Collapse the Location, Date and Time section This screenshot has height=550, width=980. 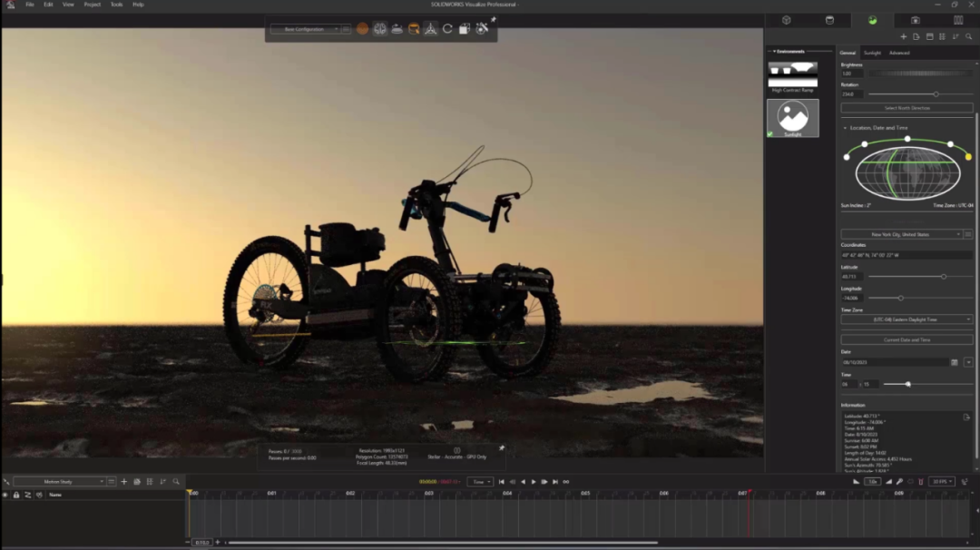(845, 128)
